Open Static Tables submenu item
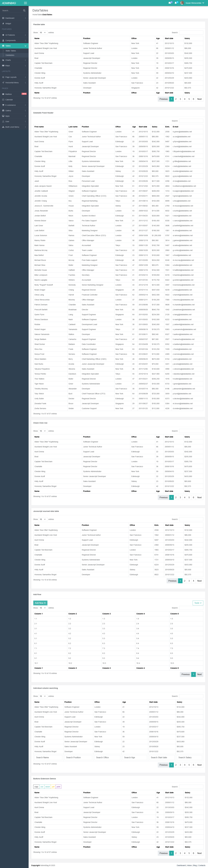This screenshot has height=868, width=208. 11,51
